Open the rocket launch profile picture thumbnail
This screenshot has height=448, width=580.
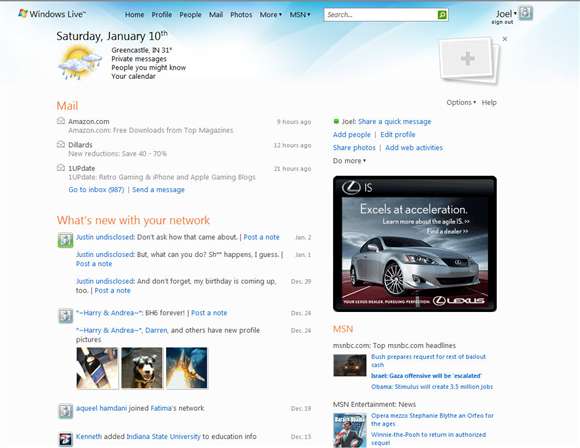pyautogui.click(x=187, y=368)
